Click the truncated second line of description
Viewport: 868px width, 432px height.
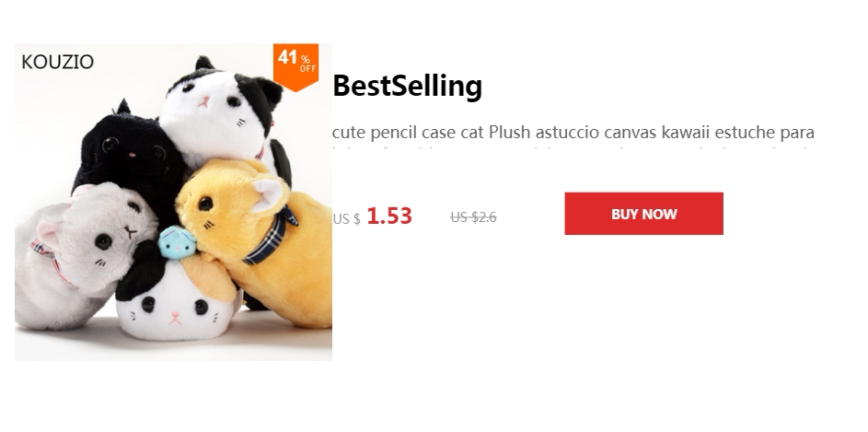click(x=573, y=148)
